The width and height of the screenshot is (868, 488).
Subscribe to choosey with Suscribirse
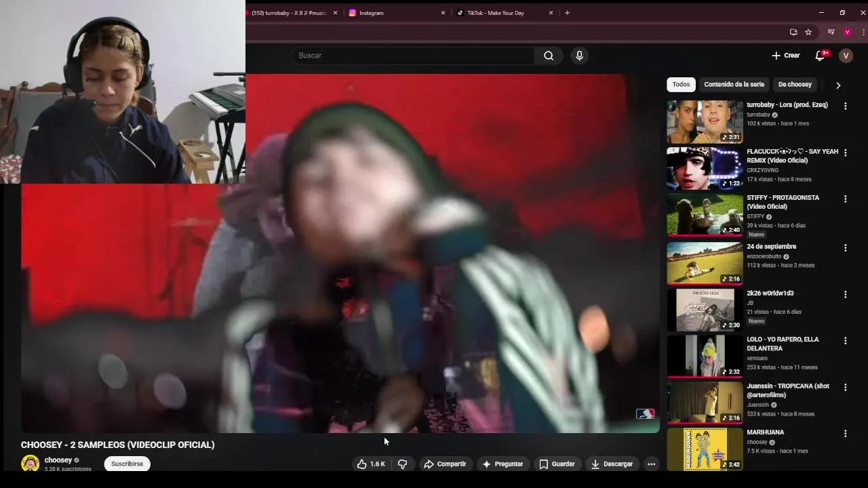[127, 464]
